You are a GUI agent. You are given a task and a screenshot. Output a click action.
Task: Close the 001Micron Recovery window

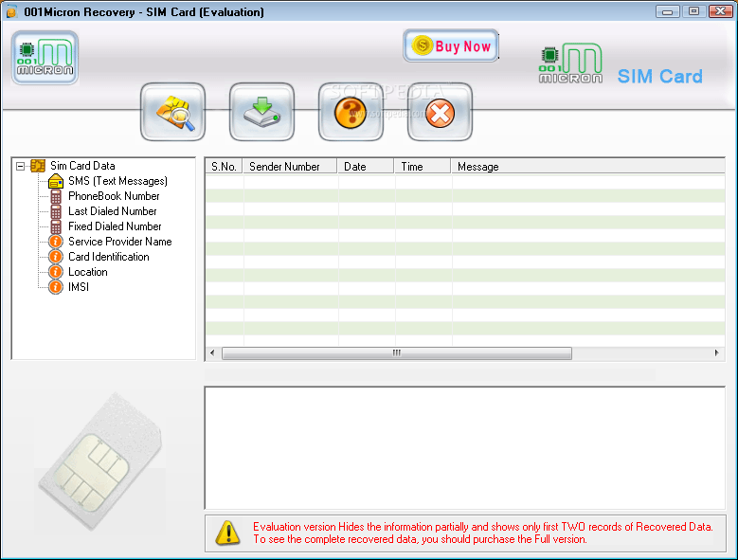click(721, 11)
